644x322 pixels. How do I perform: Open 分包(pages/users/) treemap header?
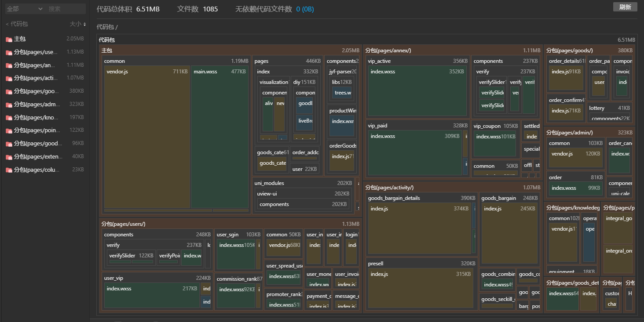230,224
